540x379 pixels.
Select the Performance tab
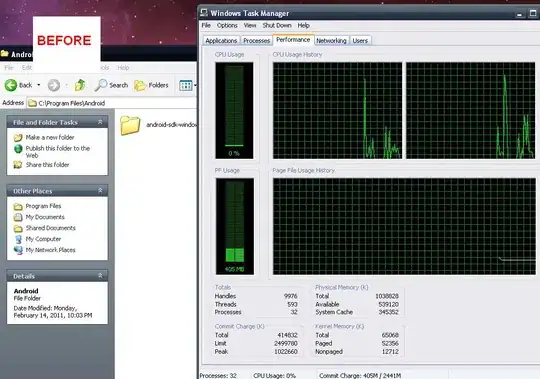click(x=293, y=40)
